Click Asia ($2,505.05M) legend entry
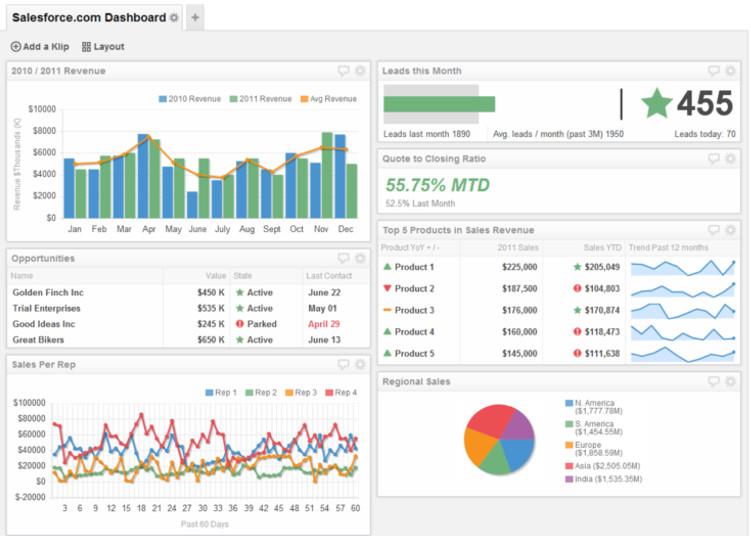The image size is (751, 536). click(x=603, y=466)
